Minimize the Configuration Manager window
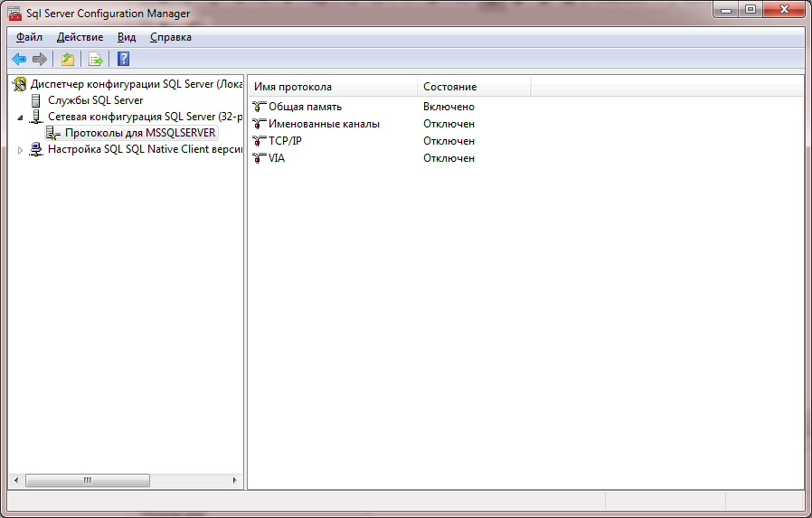The height and width of the screenshot is (518, 812). [x=726, y=9]
